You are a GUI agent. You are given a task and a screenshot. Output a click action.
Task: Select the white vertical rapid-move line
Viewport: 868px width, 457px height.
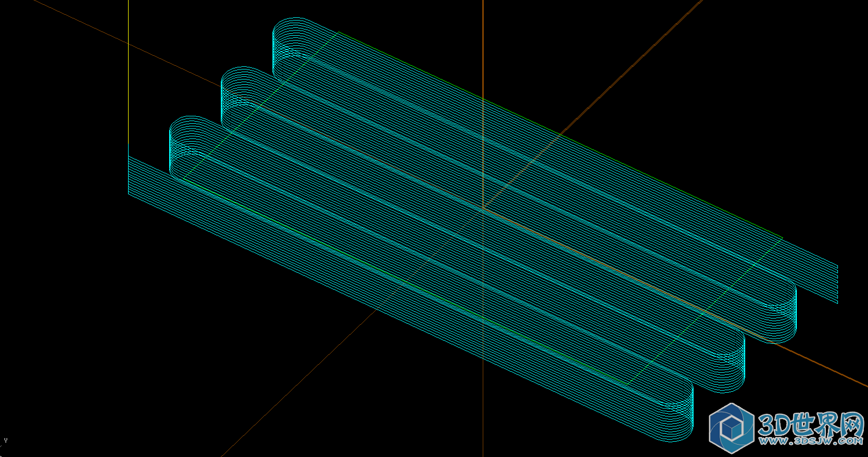coord(129,78)
